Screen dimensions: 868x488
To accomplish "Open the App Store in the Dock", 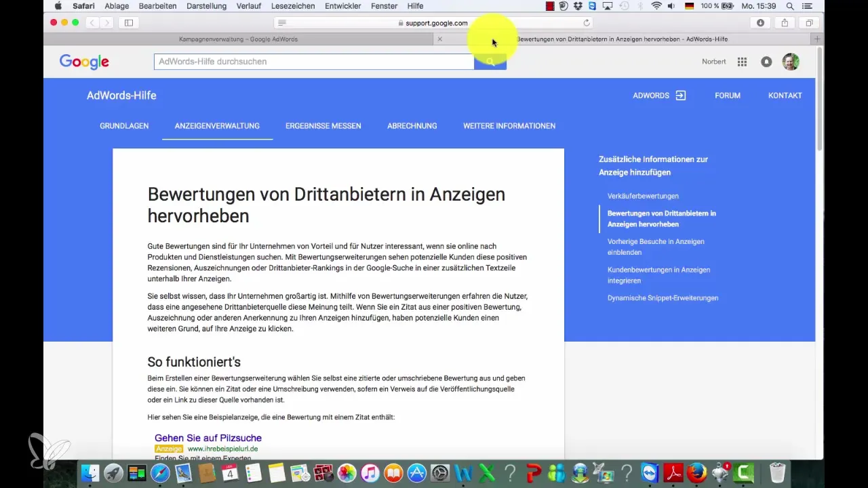I will pos(417,472).
